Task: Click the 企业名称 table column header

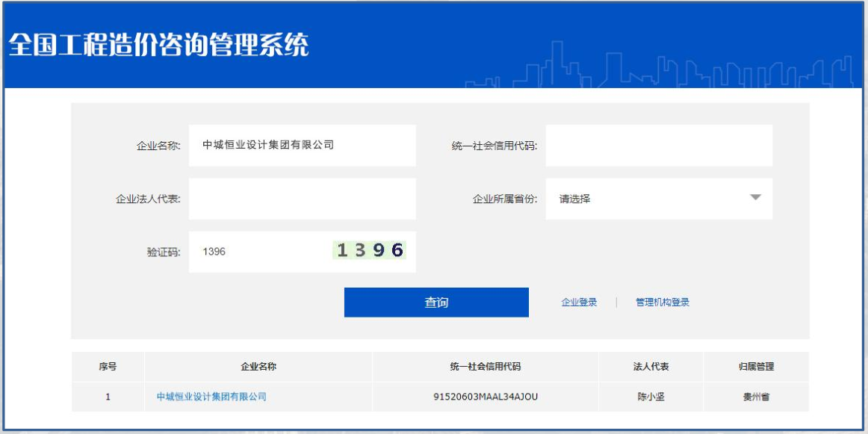Action: point(258,367)
